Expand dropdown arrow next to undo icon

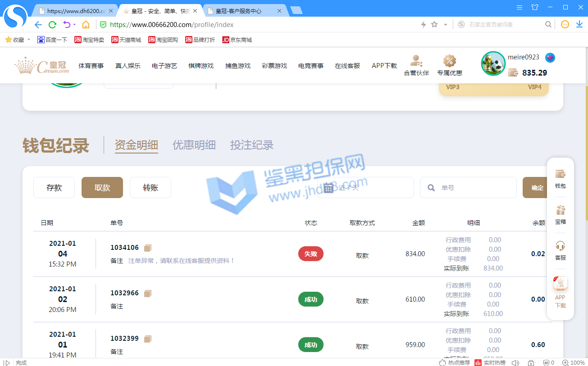pos(74,25)
